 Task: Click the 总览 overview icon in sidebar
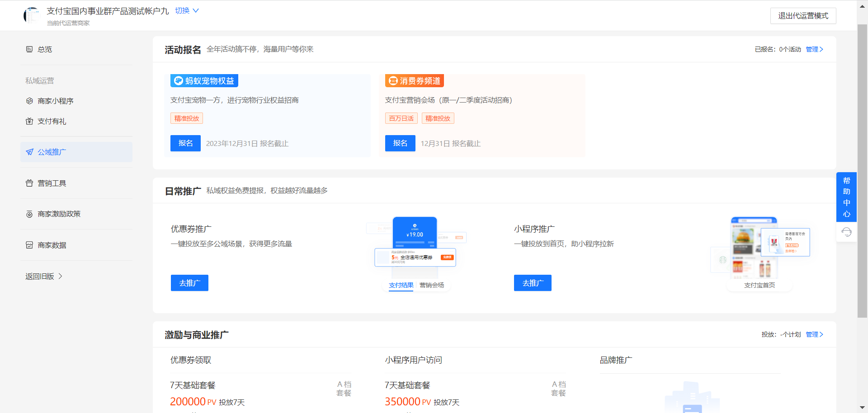(29, 49)
